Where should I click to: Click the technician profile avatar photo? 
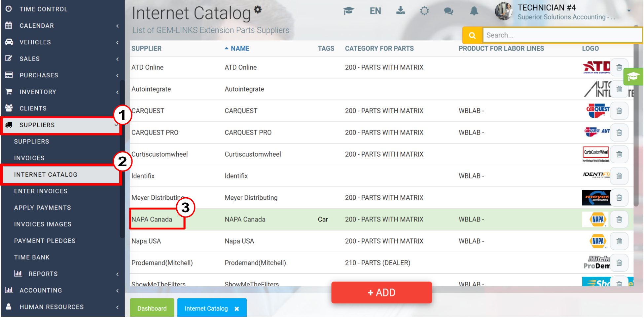(x=504, y=11)
